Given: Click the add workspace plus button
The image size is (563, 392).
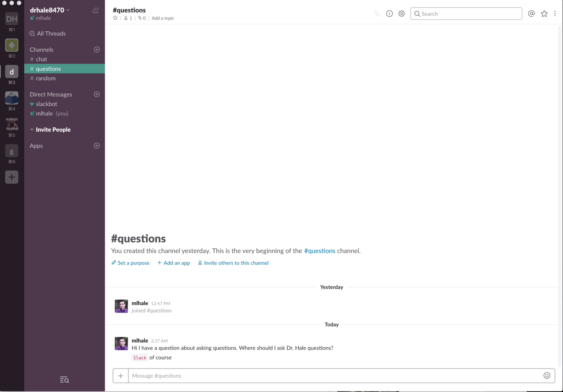Looking at the screenshot, I should pyautogui.click(x=12, y=177).
